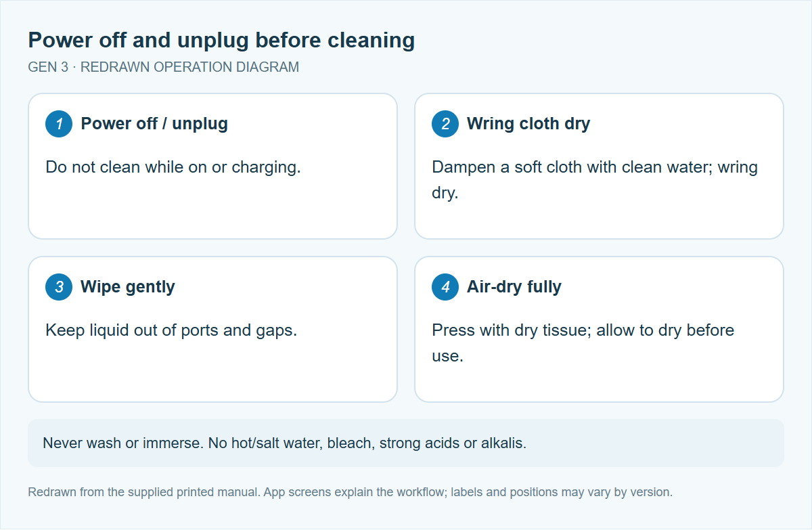Image resolution: width=812 pixels, height=530 pixels.
Task: Click empty area of the step 3 card
Action: click(212, 372)
